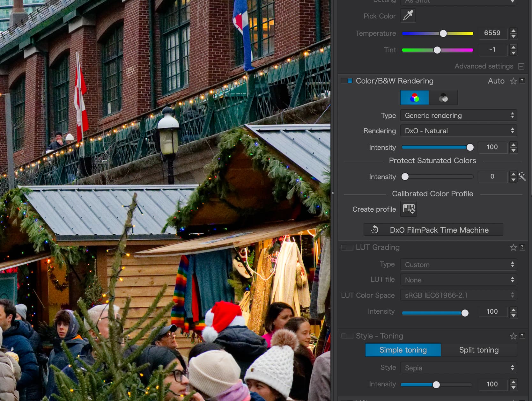This screenshot has height=401, width=532.
Task: Open help for the LUT Grading panel
Action: pos(522,247)
